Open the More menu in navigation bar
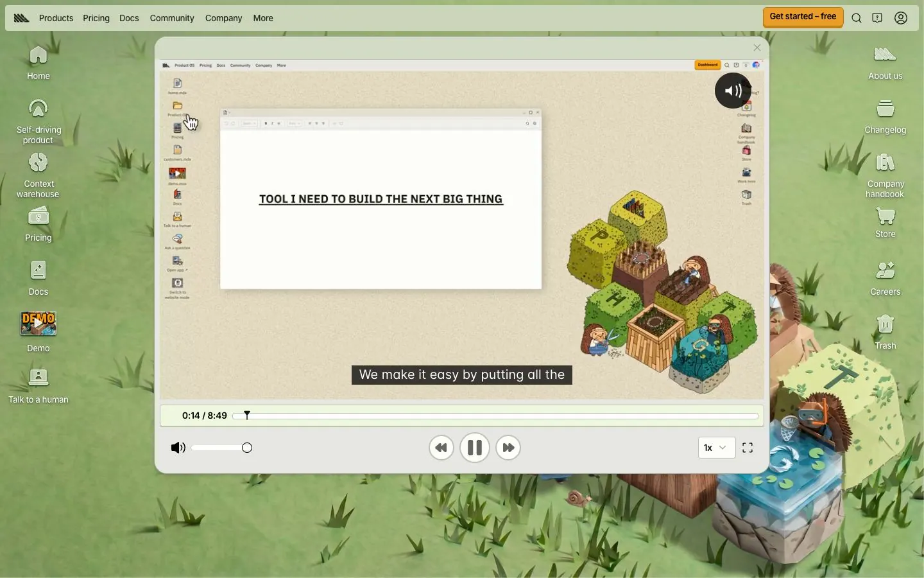 pyautogui.click(x=264, y=19)
